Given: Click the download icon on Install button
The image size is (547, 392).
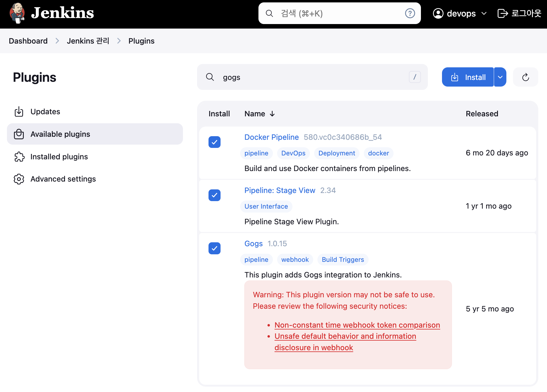Looking at the screenshot, I should click(455, 77).
